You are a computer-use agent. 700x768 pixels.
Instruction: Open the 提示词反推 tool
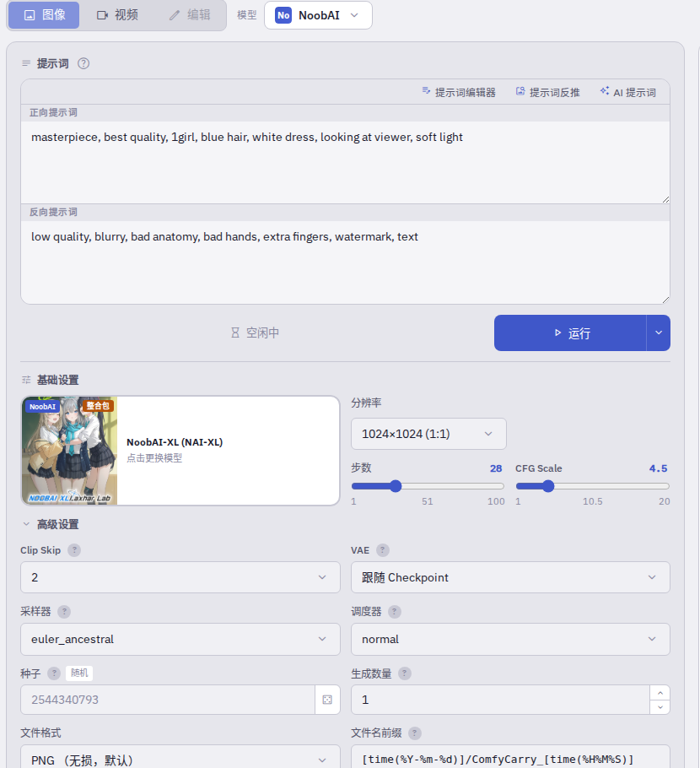click(547, 92)
